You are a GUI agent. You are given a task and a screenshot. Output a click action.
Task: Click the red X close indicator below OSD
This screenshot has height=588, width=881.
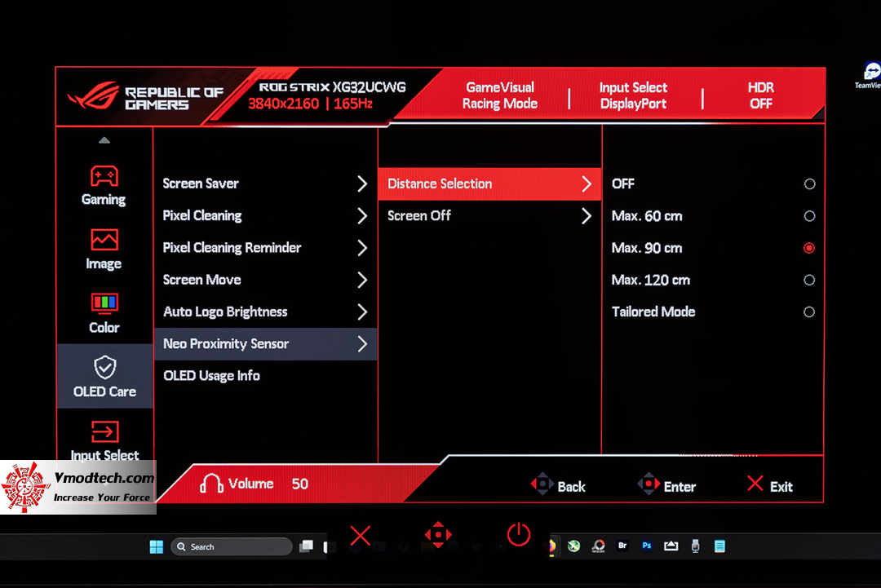click(x=361, y=536)
